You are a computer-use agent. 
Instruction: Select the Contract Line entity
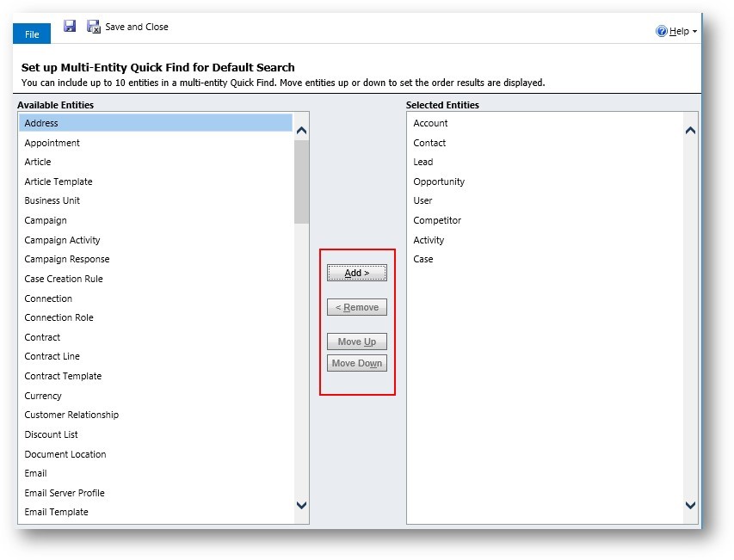[x=156, y=356]
